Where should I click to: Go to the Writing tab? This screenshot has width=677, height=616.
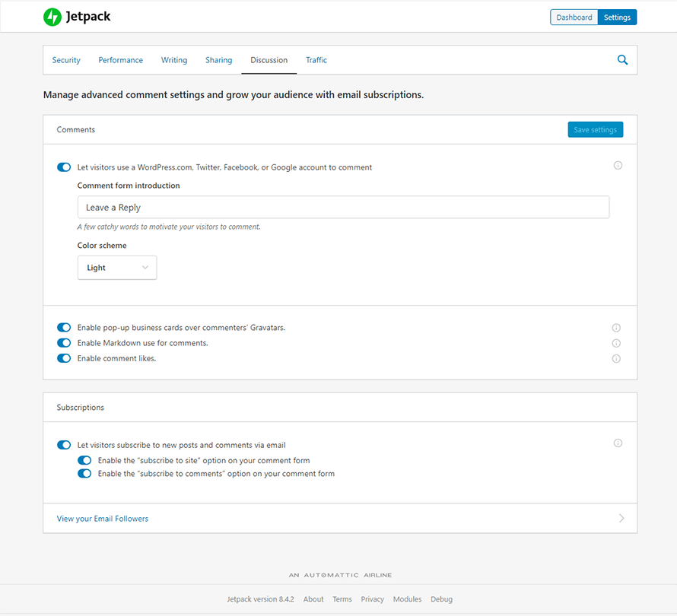(174, 60)
